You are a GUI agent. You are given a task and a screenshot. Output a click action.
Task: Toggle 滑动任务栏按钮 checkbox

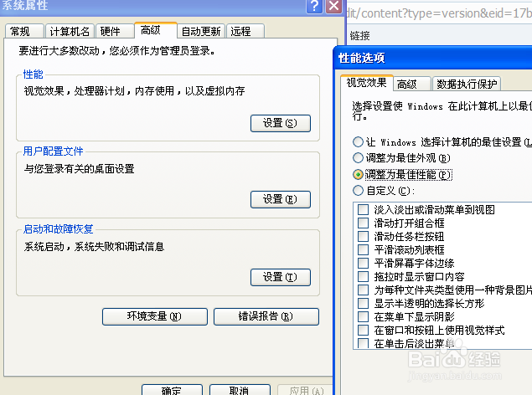pyautogui.click(x=363, y=237)
